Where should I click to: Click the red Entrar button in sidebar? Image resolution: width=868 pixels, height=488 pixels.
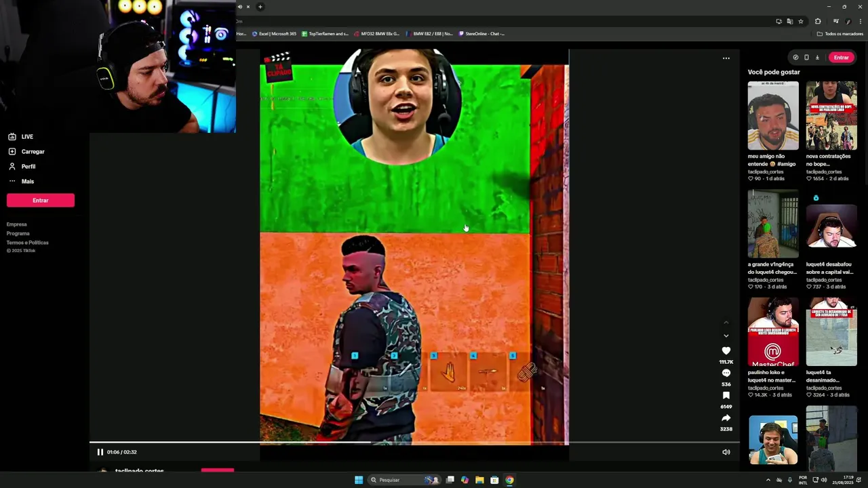tap(41, 200)
